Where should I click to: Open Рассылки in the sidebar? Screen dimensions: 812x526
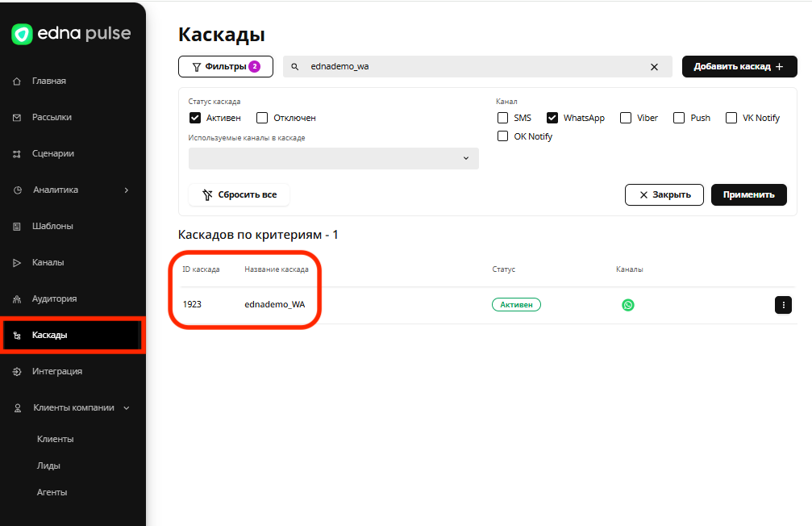[x=52, y=117]
